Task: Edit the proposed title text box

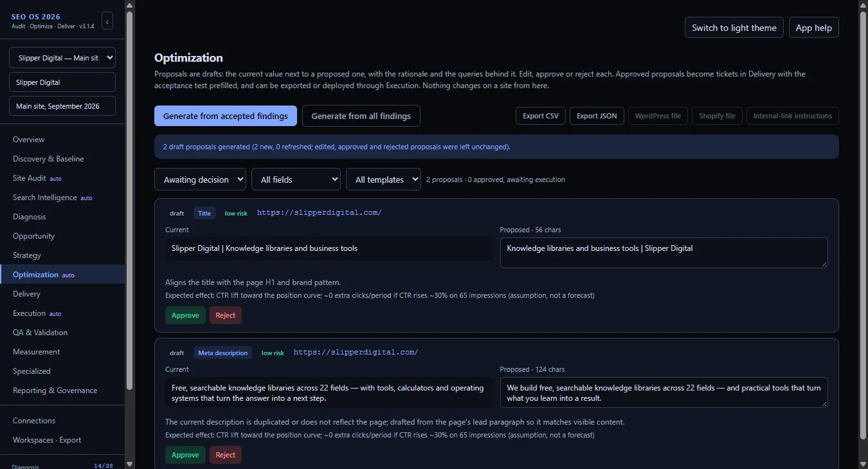Action: [x=664, y=252]
